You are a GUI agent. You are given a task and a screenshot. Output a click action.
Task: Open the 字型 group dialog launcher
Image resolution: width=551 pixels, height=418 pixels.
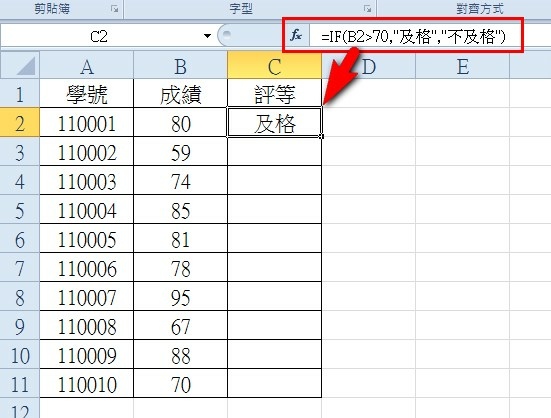click(x=368, y=9)
